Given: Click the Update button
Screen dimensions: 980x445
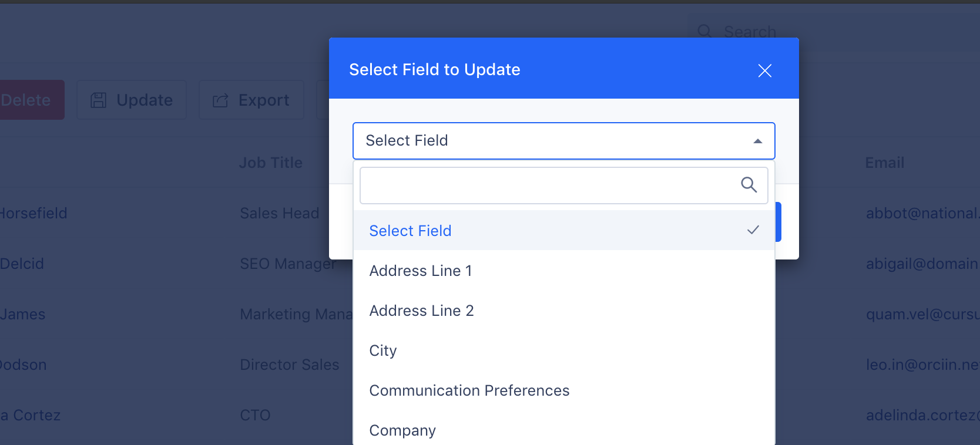Looking at the screenshot, I should [132, 100].
